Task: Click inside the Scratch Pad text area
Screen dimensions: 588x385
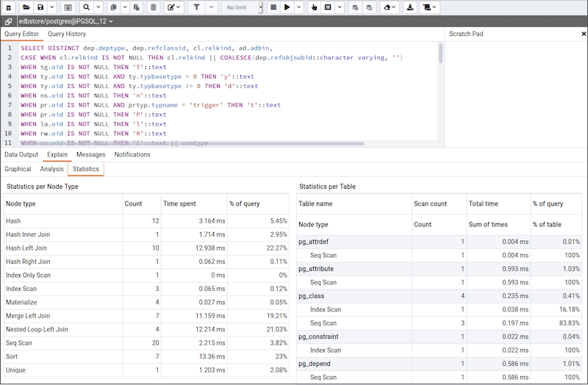Action: click(516, 94)
